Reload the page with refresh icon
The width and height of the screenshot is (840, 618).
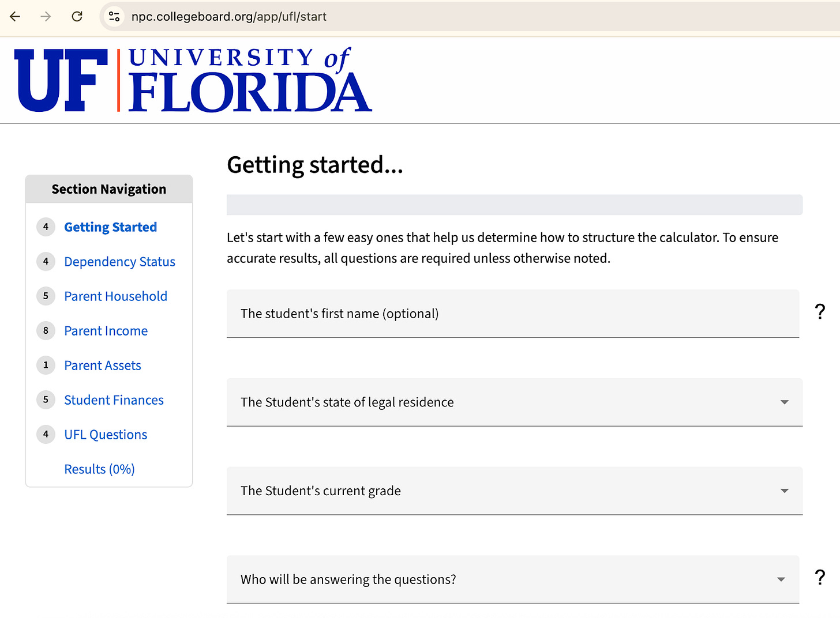point(77,17)
